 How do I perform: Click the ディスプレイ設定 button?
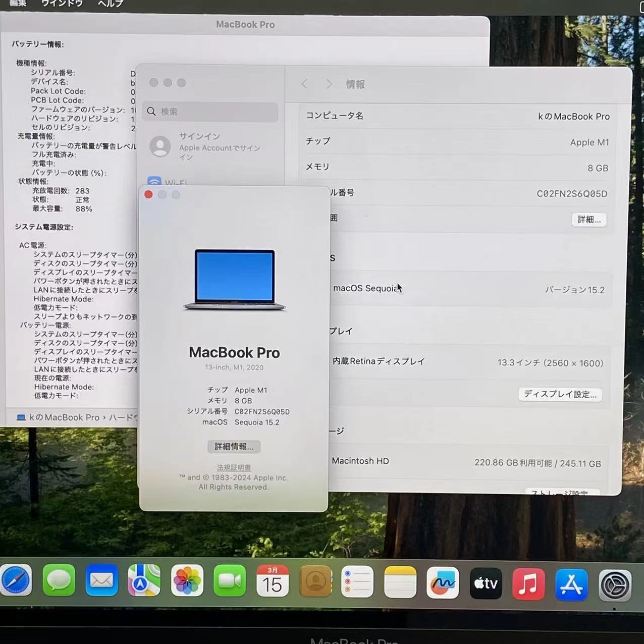(560, 394)
